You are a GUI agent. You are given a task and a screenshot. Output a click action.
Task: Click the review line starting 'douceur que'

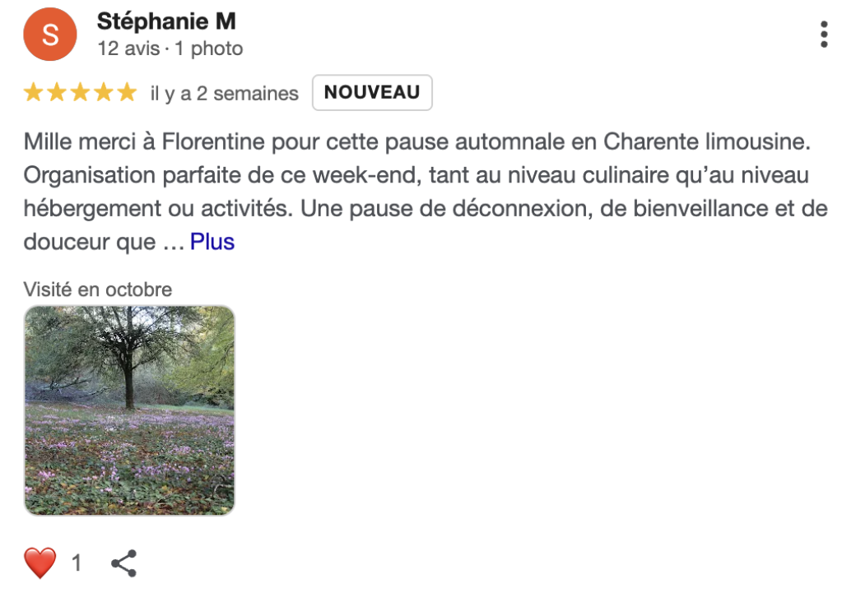click(89, 242)
